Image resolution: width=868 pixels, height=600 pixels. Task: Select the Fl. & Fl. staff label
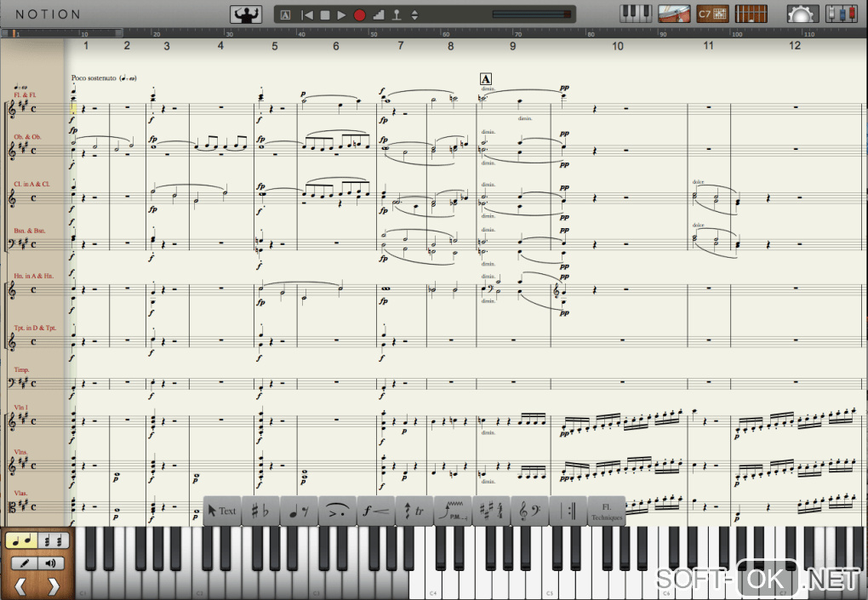click(x=26, y=94)
